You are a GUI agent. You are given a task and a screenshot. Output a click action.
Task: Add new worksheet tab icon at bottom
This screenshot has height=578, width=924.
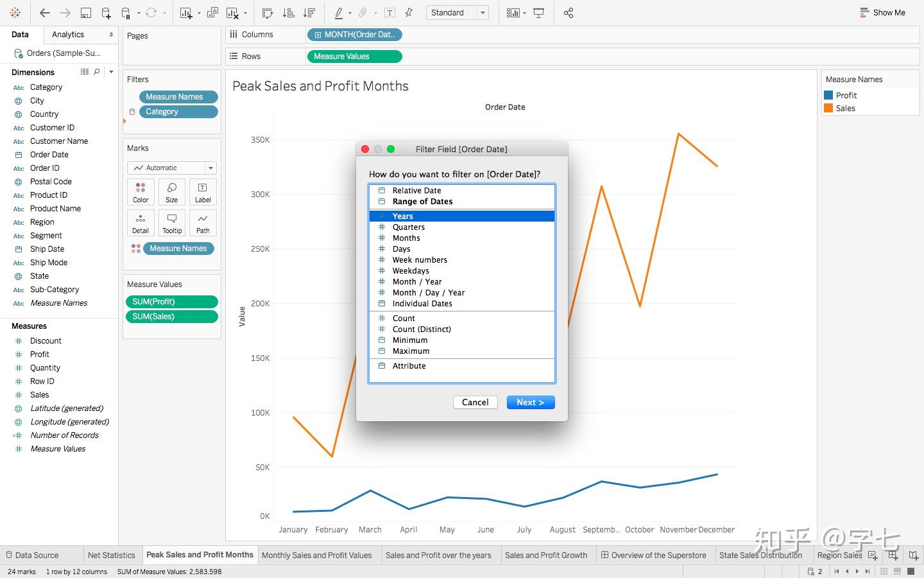click(873, 555)
